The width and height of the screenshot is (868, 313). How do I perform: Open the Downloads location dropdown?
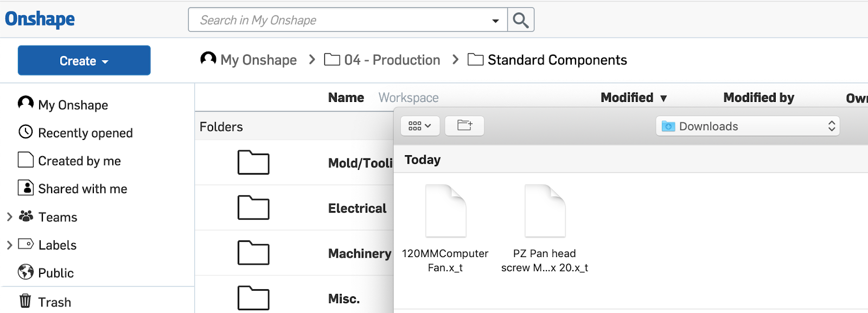click(748, 126)
